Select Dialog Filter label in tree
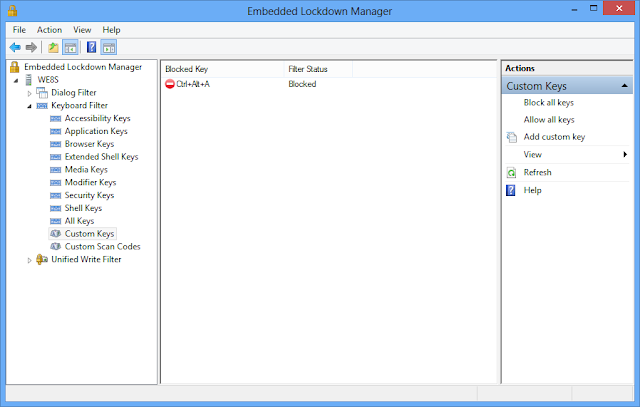640x407 pixels. (x=73, y=93)
